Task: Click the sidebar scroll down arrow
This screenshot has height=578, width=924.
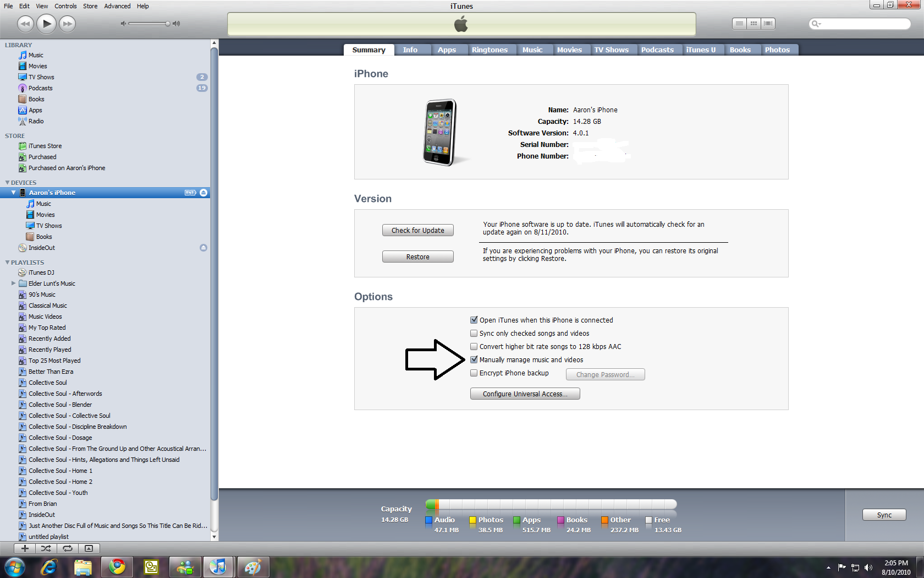Action: point(215,537)
